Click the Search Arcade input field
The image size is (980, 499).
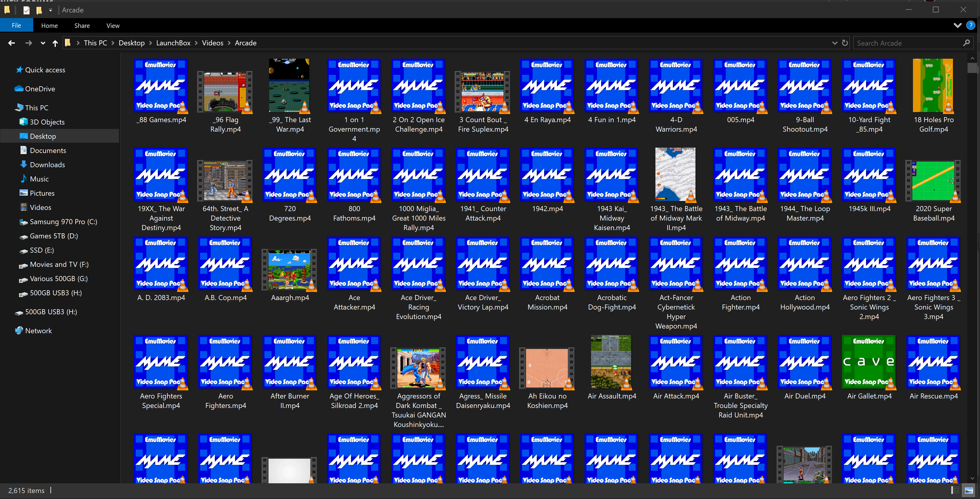pos(907,43)
